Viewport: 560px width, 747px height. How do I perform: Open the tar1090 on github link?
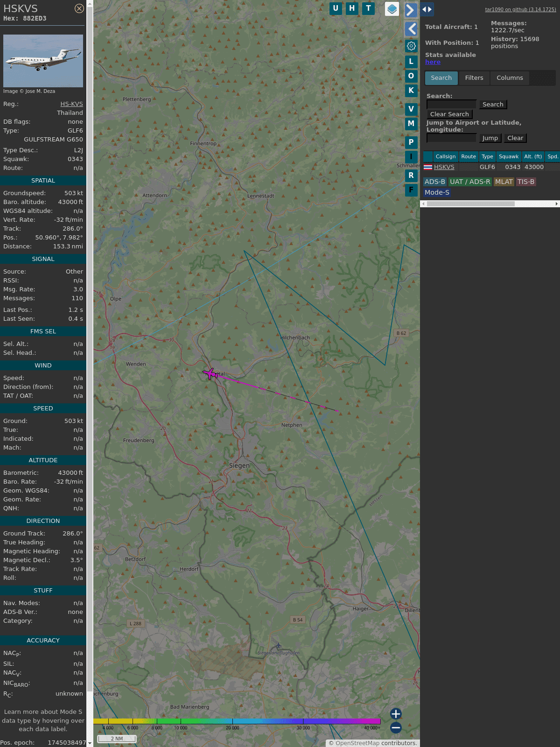[520, 9]
